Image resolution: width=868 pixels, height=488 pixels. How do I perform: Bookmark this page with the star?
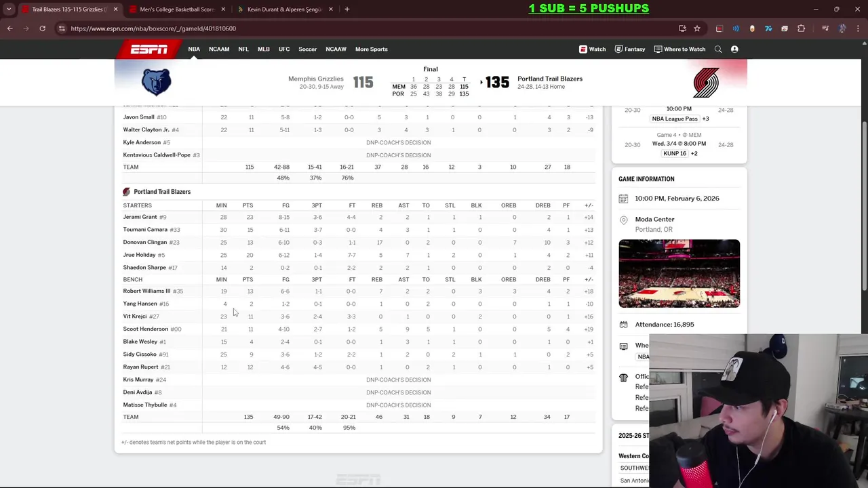pyautogui.click(x=697, y=28)
